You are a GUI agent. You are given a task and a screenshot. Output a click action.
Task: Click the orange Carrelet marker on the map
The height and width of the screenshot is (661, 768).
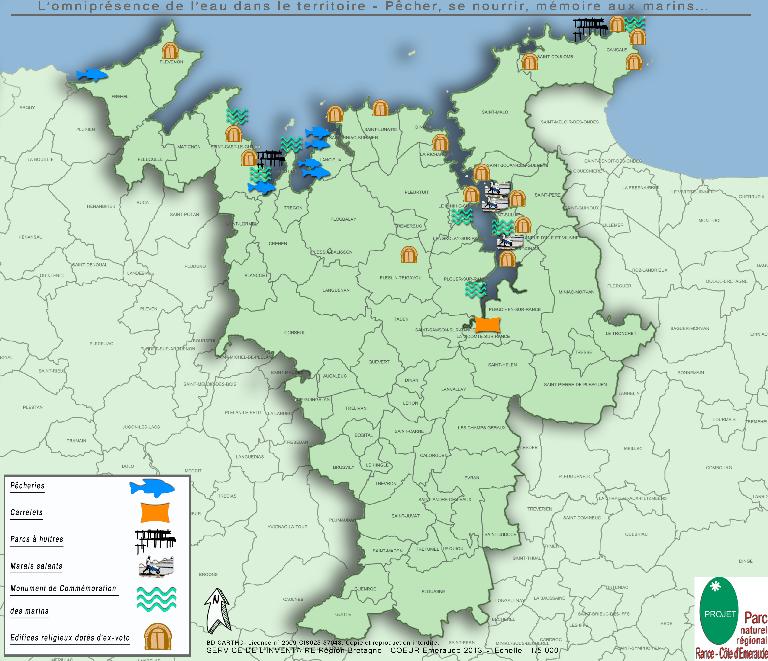(488, 325)
